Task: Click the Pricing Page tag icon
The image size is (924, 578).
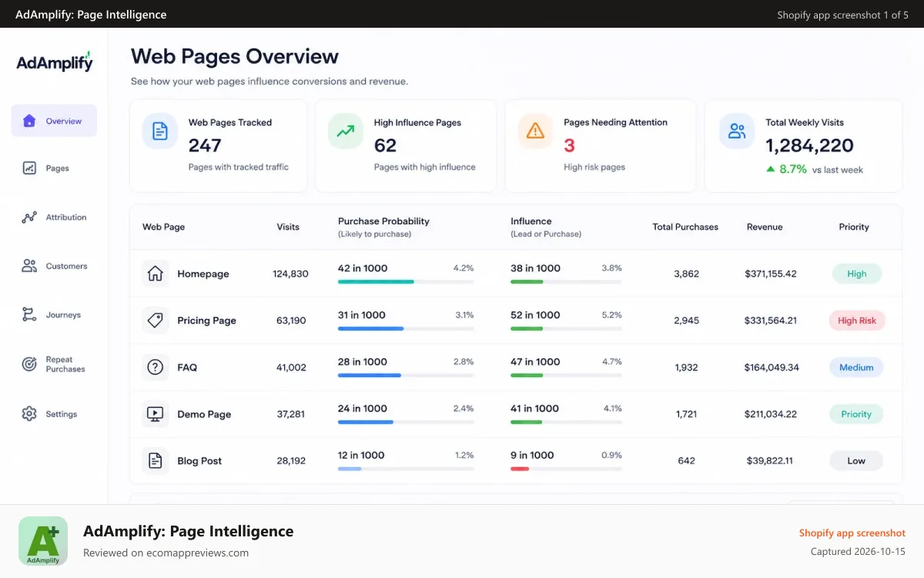Action: [x=155, y=321]
